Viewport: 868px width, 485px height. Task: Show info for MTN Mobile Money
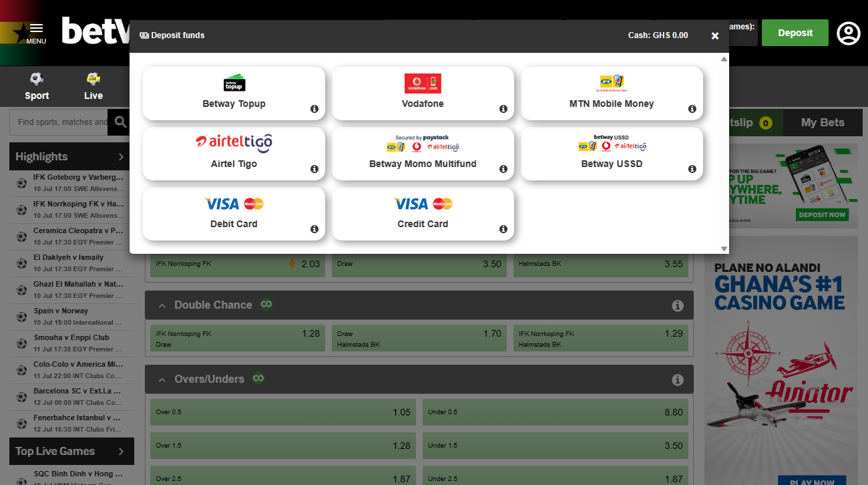coord(692,109)
